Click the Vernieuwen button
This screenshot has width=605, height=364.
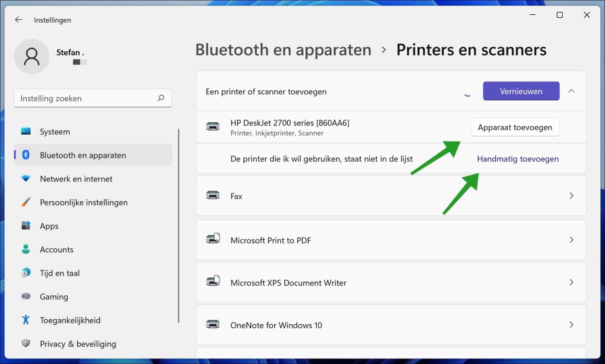pos(521,91)
